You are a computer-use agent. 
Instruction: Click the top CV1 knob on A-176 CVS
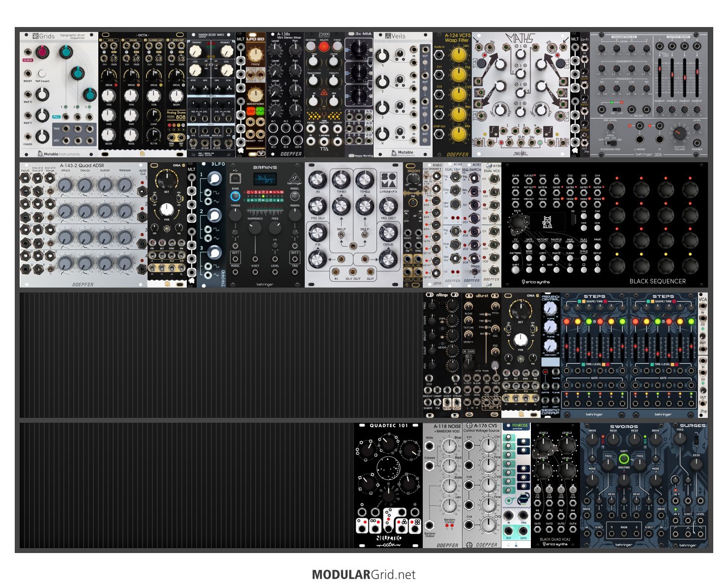click(488, 445)
